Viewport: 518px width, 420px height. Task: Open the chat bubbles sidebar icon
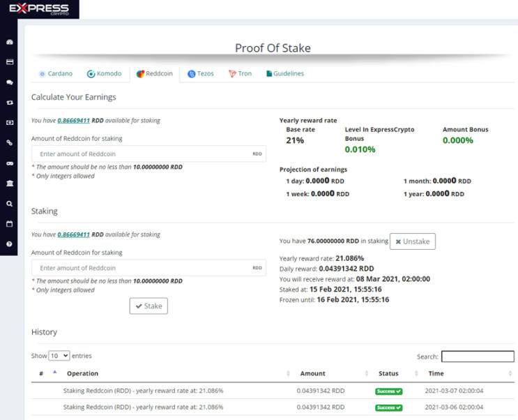(10, 82)
